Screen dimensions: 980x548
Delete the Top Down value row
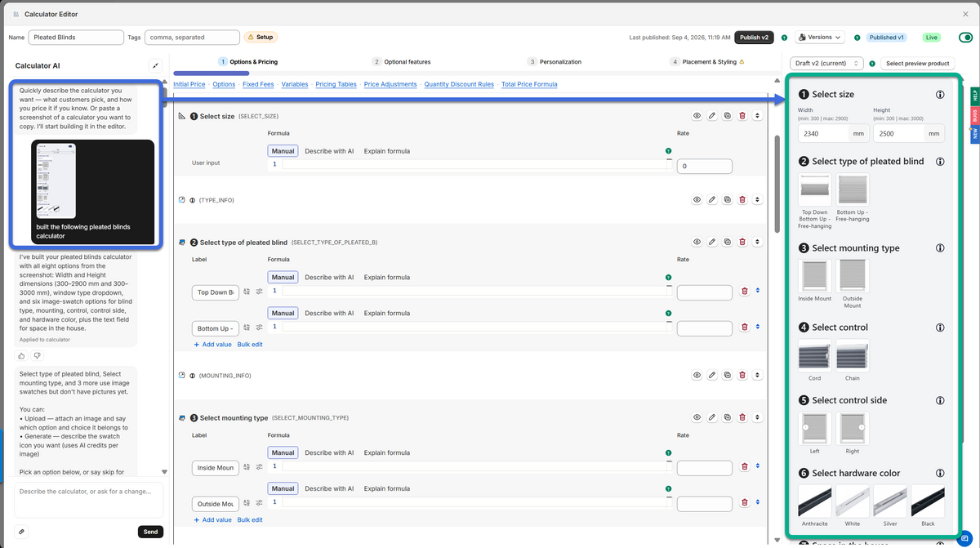coord(745,291)
